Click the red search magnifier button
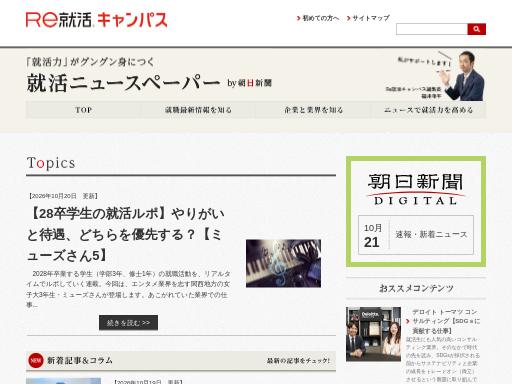512x384 pixels. point(476,29)
